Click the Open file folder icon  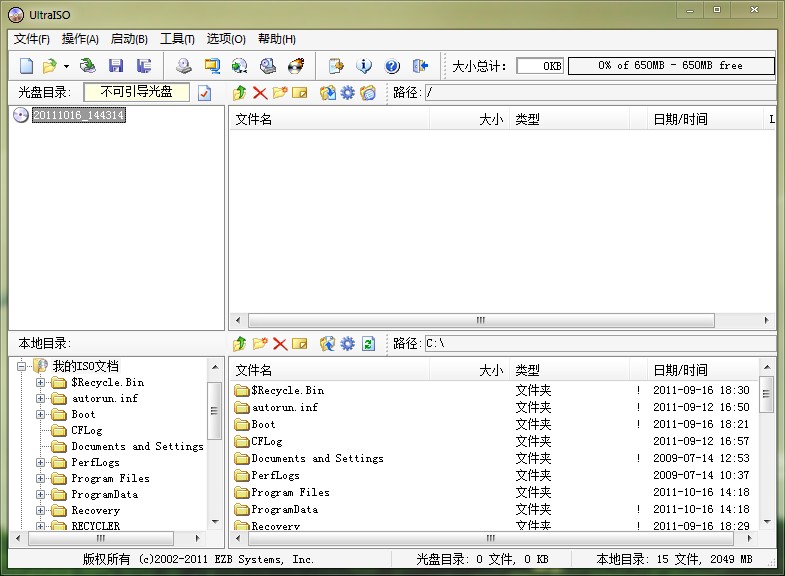click(x=50, y=66)
